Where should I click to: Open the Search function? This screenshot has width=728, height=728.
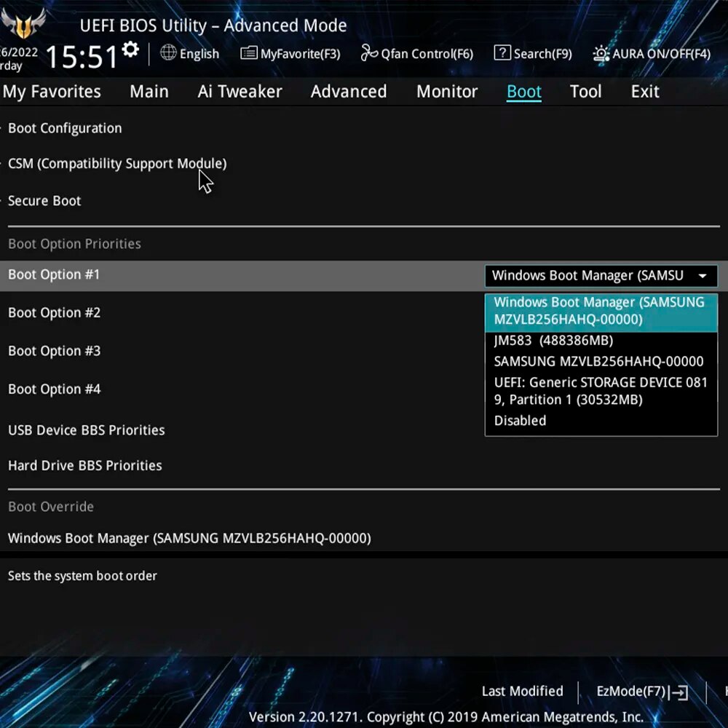pos(534,53)
